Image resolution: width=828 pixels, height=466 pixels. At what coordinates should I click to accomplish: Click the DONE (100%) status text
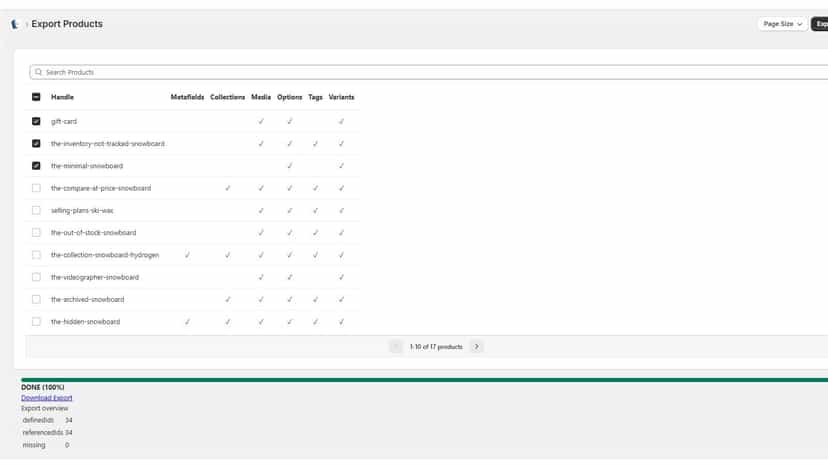pyautogui.click(x=42, y=387)
